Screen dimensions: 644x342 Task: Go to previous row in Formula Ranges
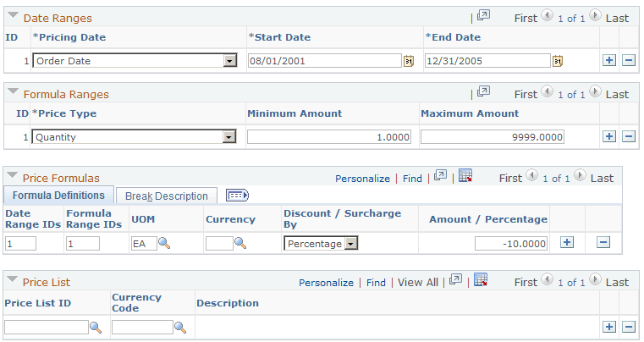[x=547, y=91]
